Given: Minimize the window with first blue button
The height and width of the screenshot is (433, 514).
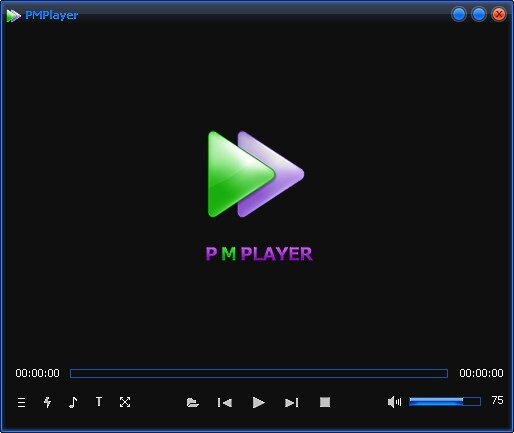Looking at the screenshot, I should 459,14.
